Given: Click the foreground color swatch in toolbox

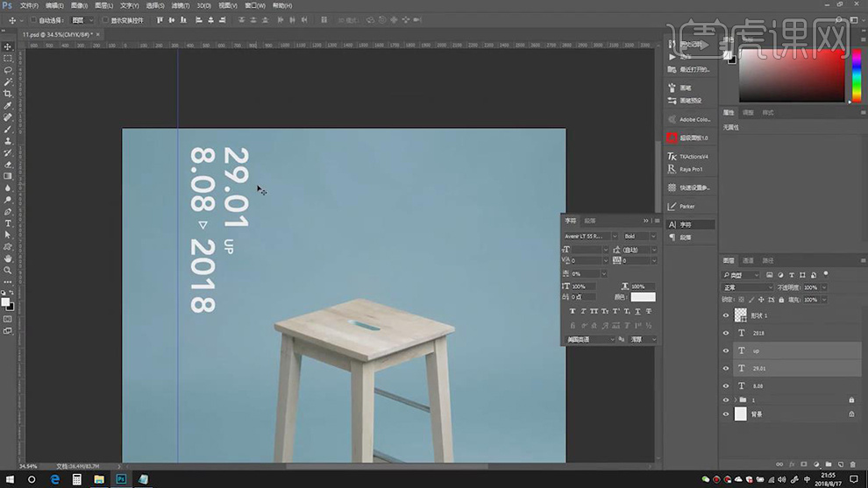Looking at the screenshot, I should pos(5,302).
